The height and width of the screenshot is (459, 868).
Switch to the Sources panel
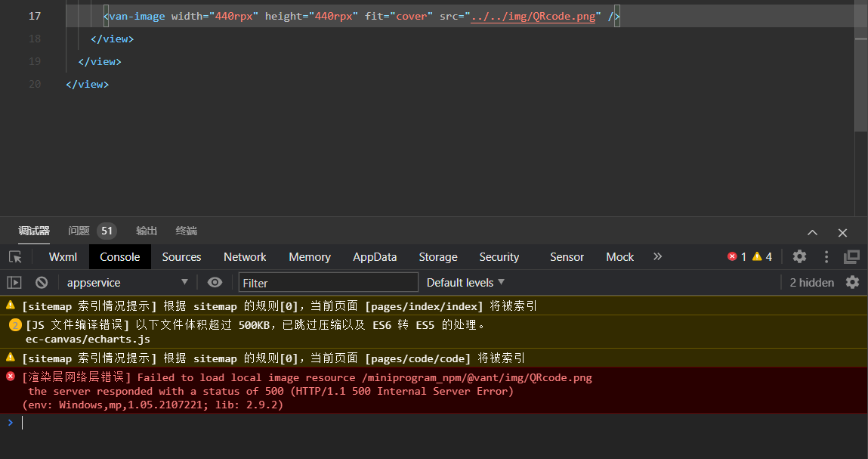[181, 256]
